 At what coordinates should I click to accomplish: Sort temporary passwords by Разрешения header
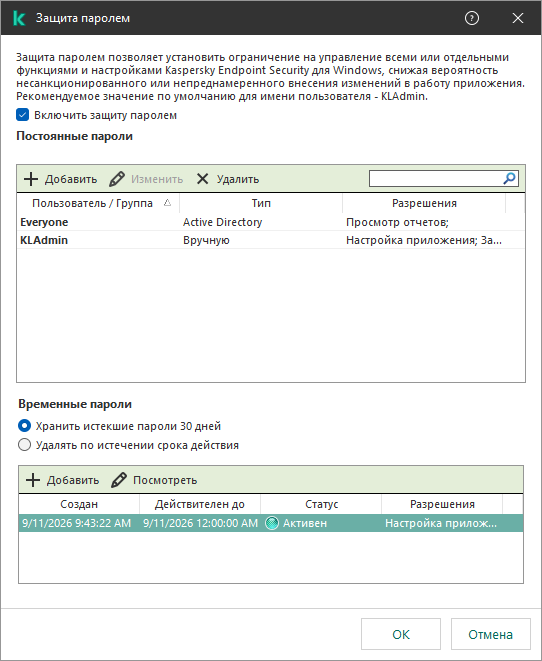(442, 504)
